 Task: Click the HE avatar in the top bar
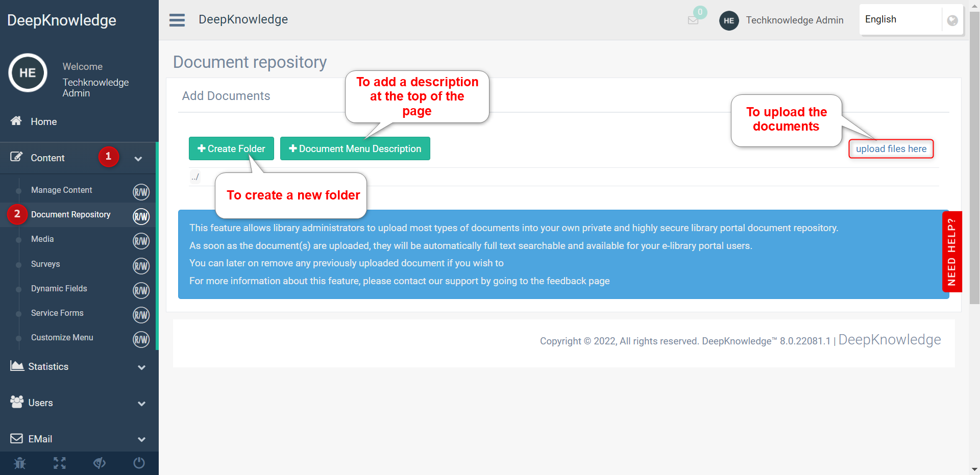[x=729, y=20]
